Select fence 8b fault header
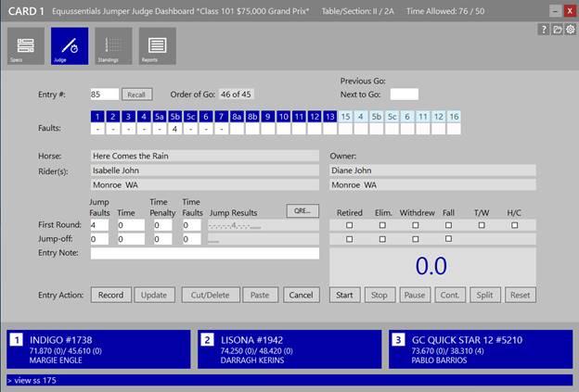This screenshot has height=392, width=579. pos(252,117)
